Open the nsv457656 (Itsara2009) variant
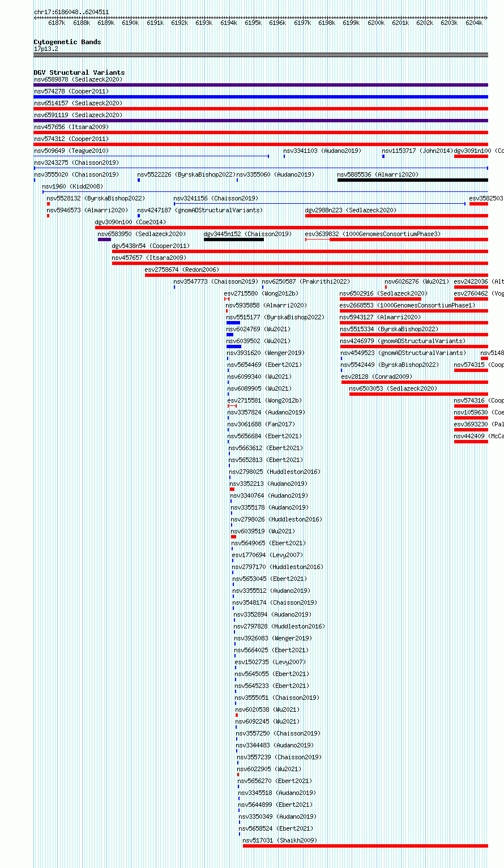The width and height of the screenshot is (504, 868). (x=71, y=127)
